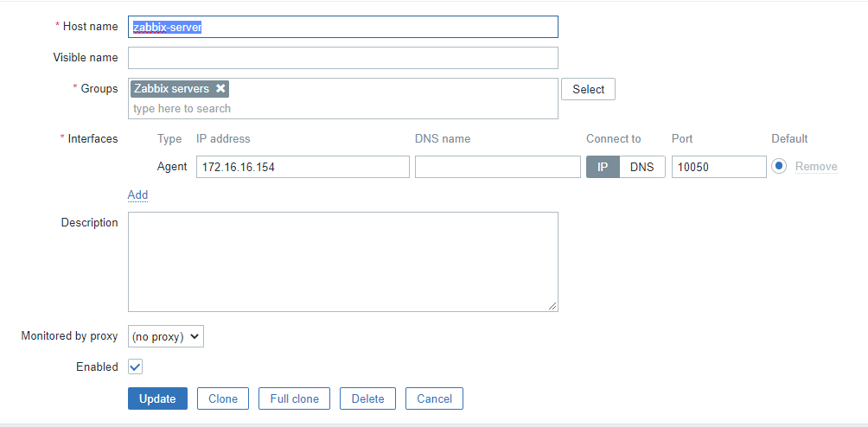This screenshot has width=868, height=427.
Task: Click the Clone button
Action: click(223, 398)
